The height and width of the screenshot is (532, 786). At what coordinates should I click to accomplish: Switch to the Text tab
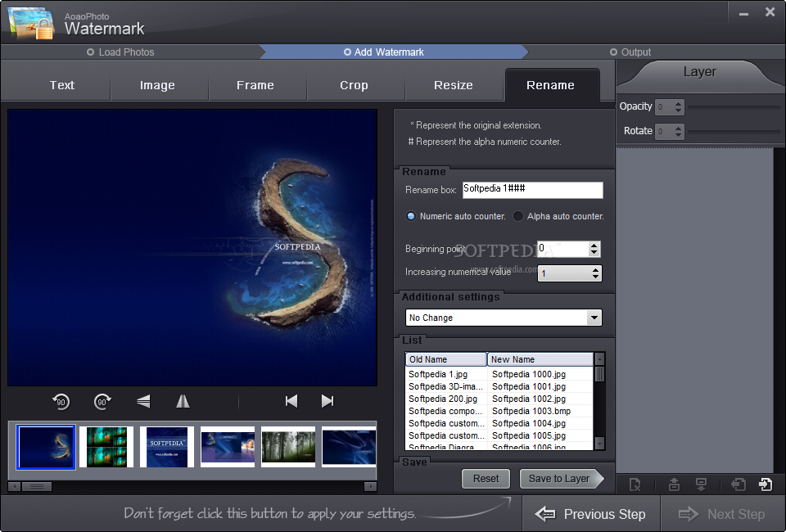click(61, 85)
